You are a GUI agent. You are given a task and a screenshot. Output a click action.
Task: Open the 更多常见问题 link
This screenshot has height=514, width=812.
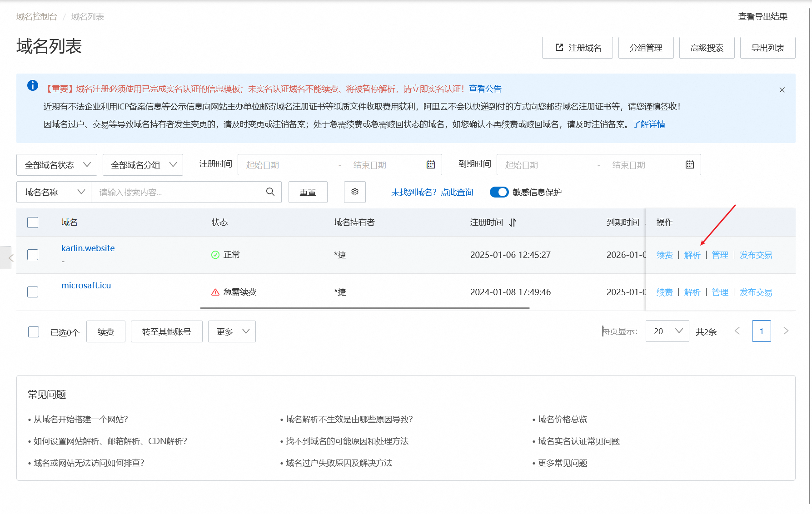click(563, 463)
